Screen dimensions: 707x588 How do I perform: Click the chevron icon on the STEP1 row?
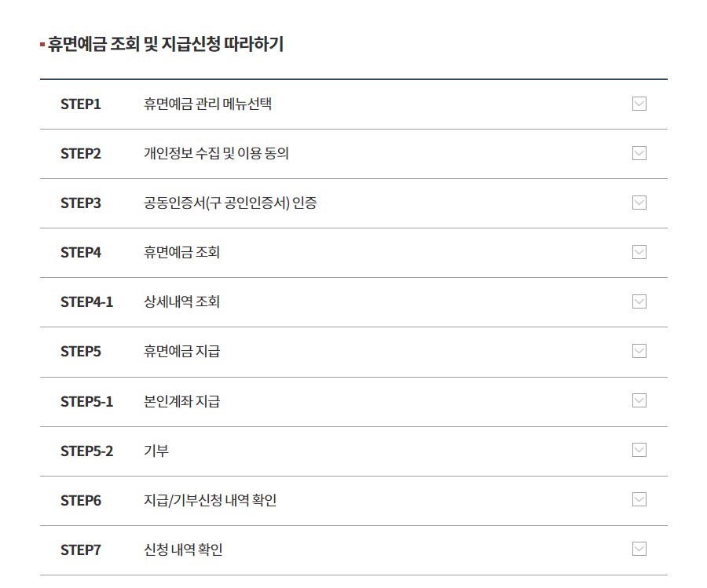tap(639, 104)
